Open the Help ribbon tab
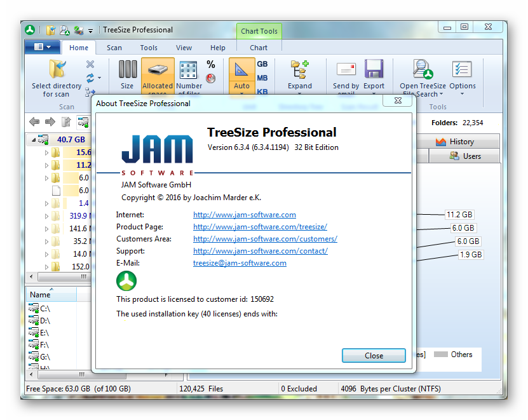 218,48
